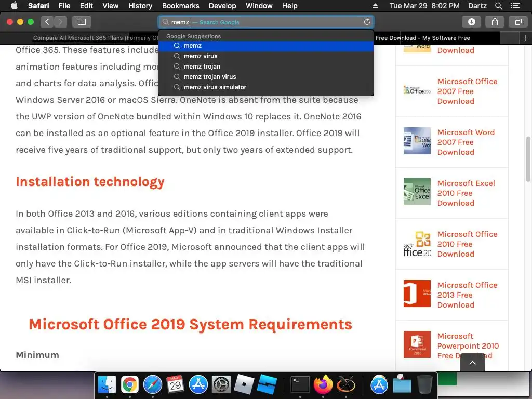Open the Share menu in Safari toolbar
Image resolution: width=532 pixels, height=399 pixels.
pos(495,22)
